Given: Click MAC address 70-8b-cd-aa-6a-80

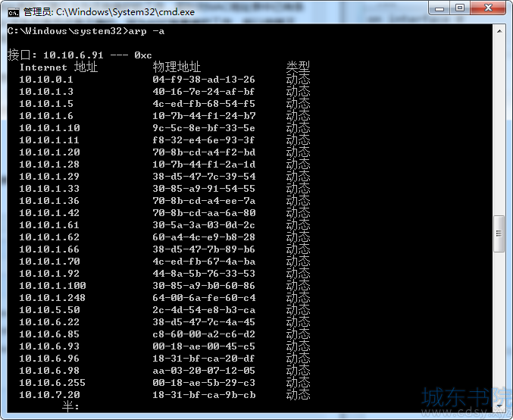Looking at the screenshot, I should point(204,213).
